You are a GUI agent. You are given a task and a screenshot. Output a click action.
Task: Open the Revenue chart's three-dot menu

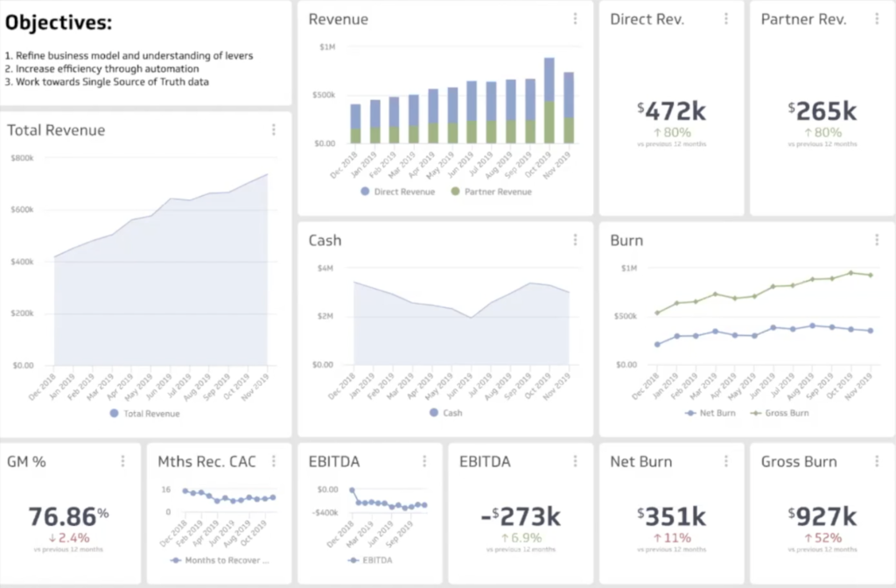(x=575, y=19)
